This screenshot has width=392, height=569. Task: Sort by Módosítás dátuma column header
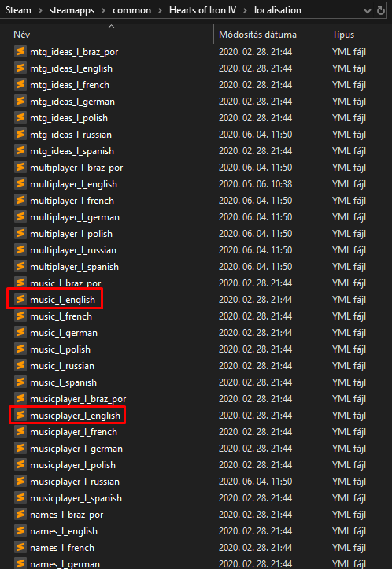257,35
